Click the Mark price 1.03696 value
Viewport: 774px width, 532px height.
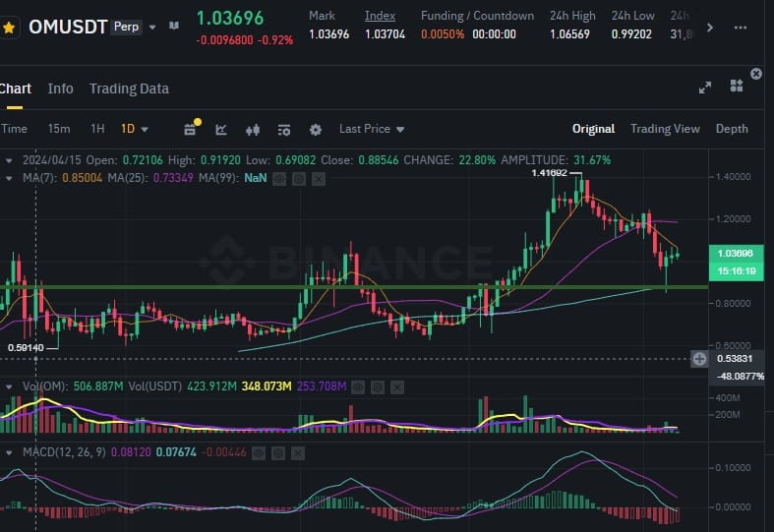point(328,34)
